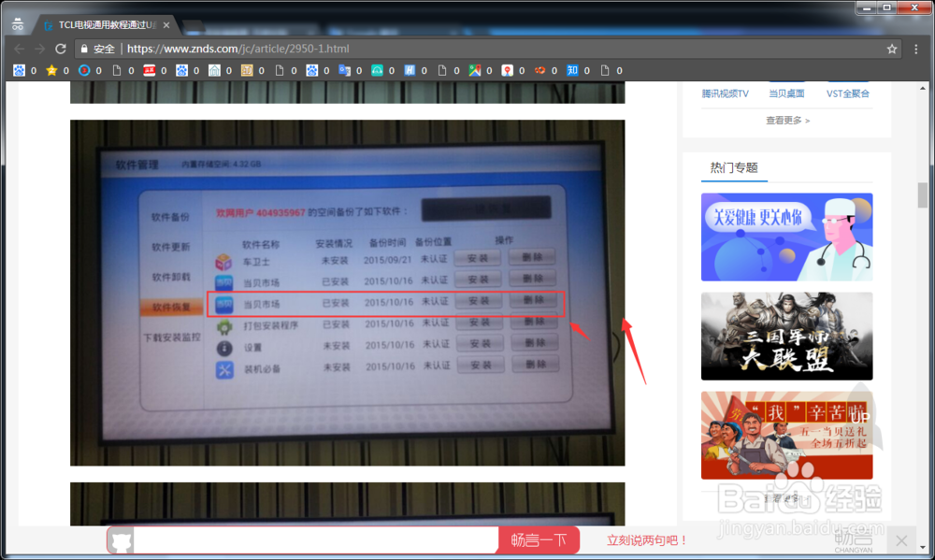Screen dimensions: 935x560
Task: Click the scrollbar up arrow
Action: [x=923, y=88]
